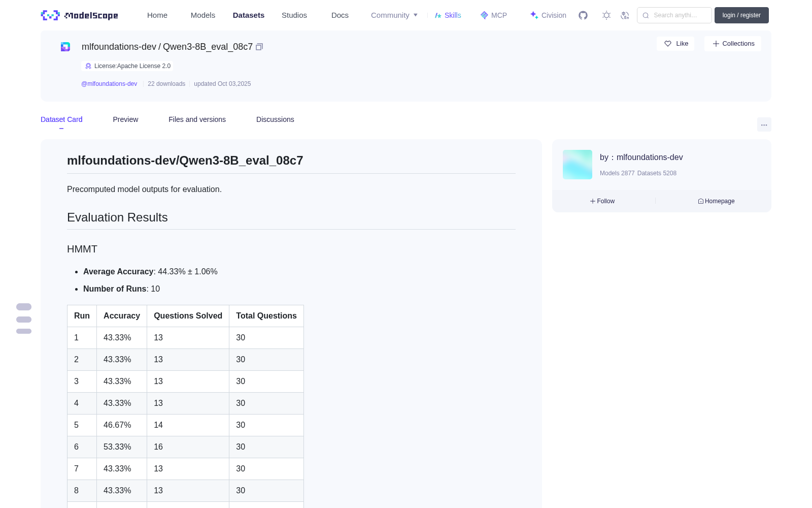Click the Datasets 5208 count
The image size is (812, 508).
tap(657, 173)
